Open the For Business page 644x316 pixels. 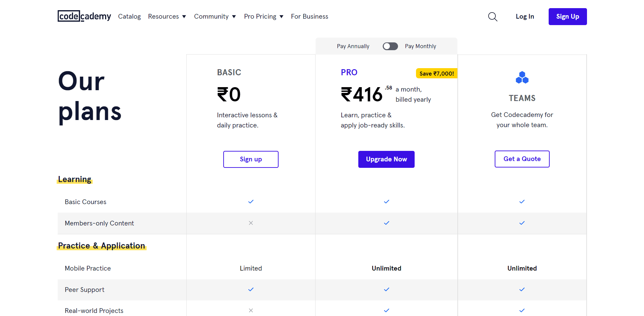[x=309, y=17]
